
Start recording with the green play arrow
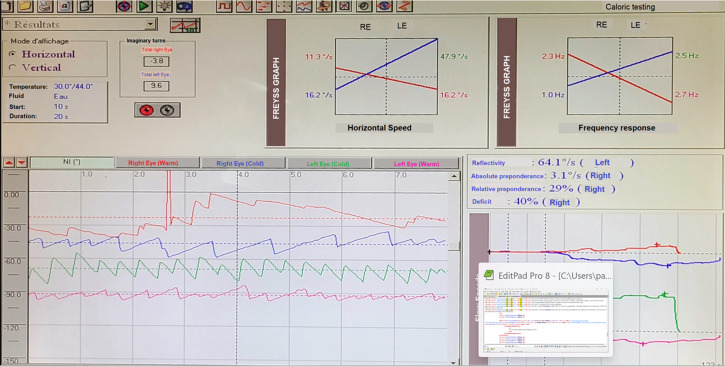[144, 6]
